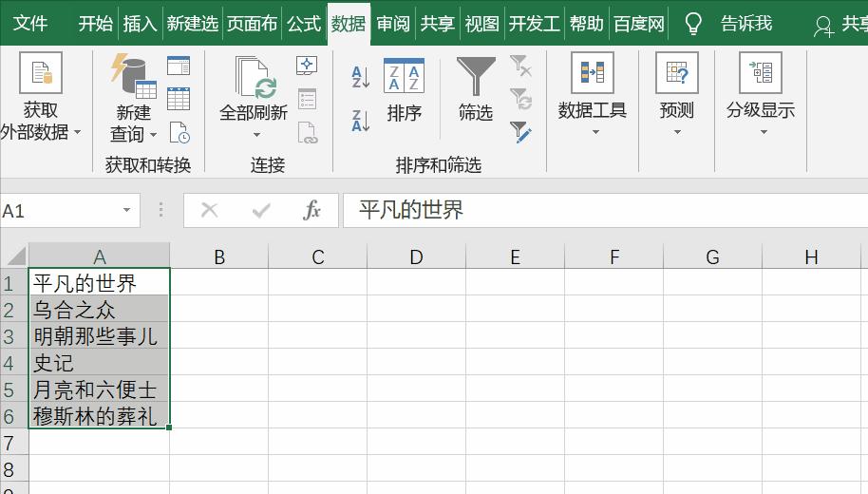Click the properties icon in 连接 group
Image resolution: width=868 pixels, height=494 pixels.
307,99
